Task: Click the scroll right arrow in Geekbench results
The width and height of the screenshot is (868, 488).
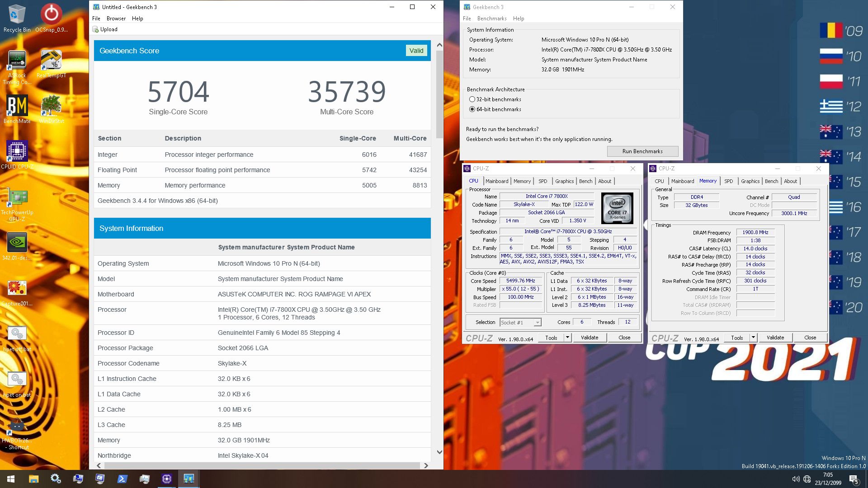Action: (426, 465)
